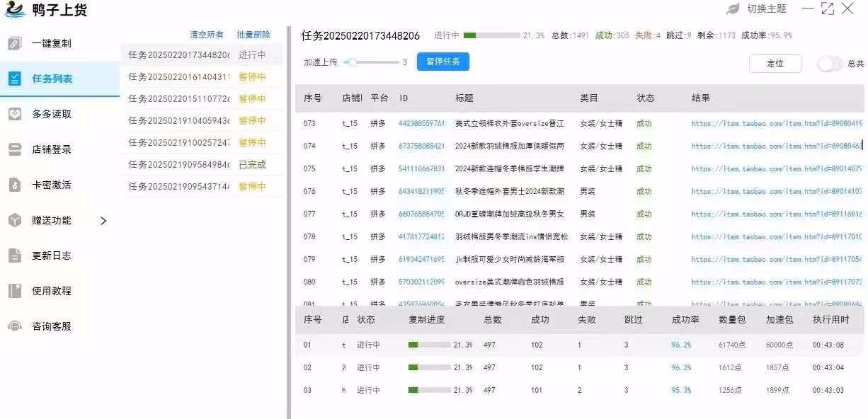This screenshot has height=419, width=868.
Task: Click the leaf icon beside 切换主题
Action: (x=733, y=9)
